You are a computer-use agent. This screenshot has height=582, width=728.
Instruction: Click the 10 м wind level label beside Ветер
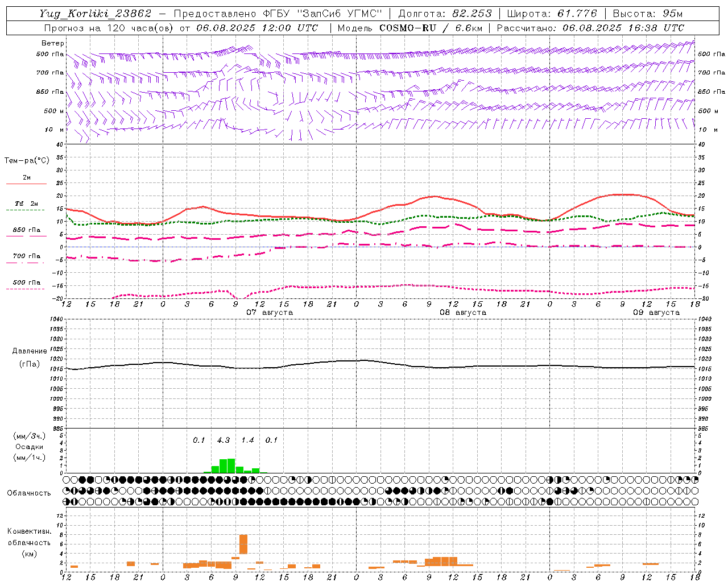(x=54, y=130)
